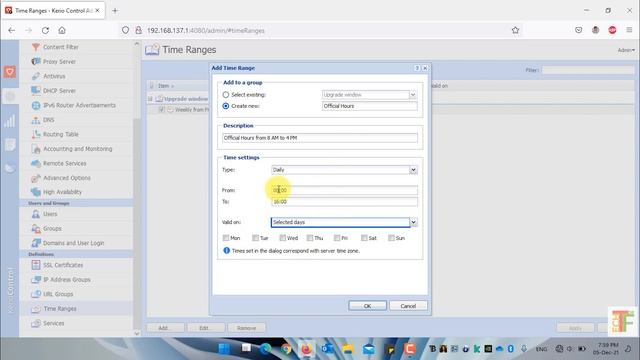Open the Valid on dropdown showing Selected days
This screenshot has height=360, width=640.
413,222
